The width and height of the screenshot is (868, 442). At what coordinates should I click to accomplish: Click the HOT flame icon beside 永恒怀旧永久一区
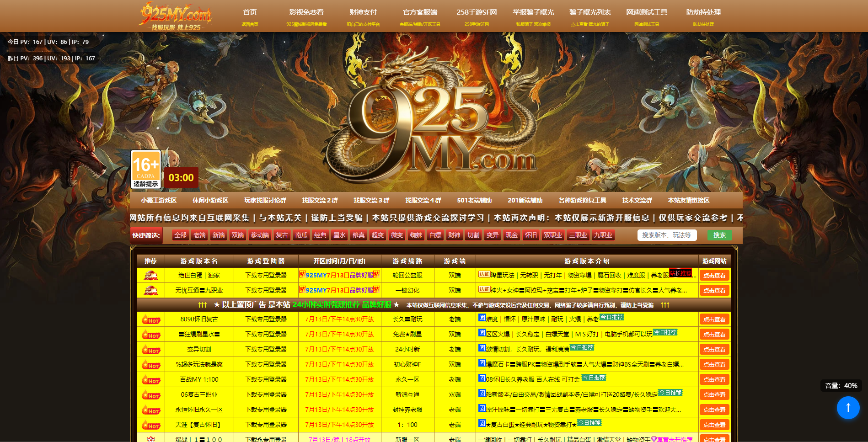click(151, 410)
